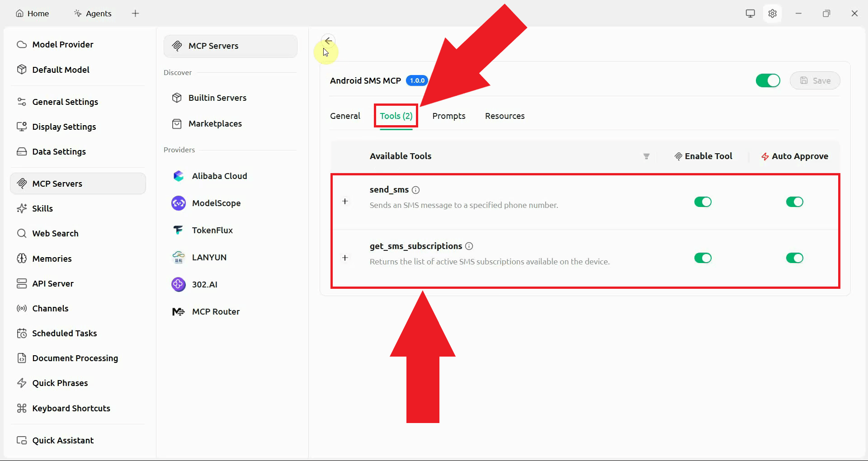The height and width of the screenshot is (461, 868).
Task: Click the Android SMS MCP title
Action: (365, 80)
